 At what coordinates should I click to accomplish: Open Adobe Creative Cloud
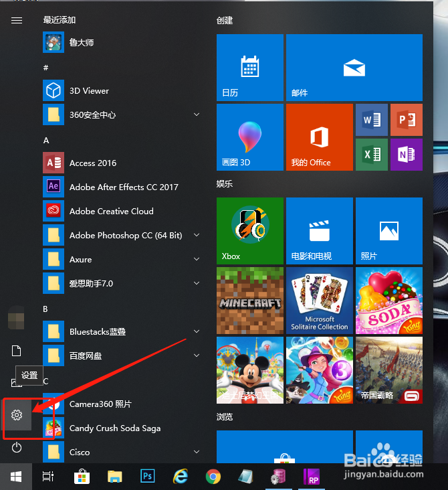122,211
